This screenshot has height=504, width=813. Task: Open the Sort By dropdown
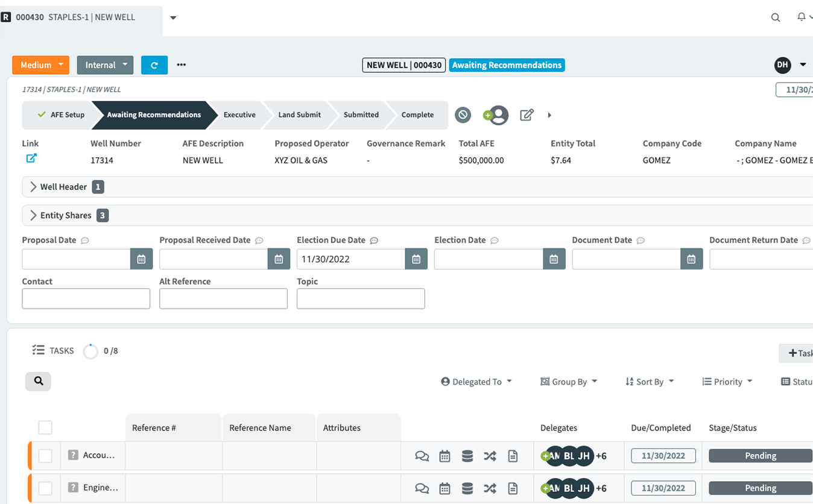coord(650,382)
